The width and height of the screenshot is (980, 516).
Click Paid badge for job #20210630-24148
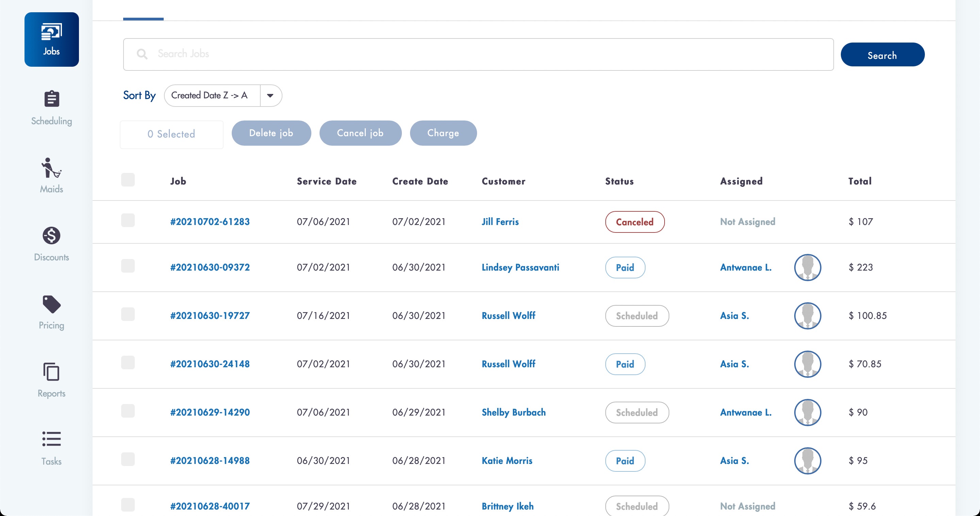tap(625, 364)
